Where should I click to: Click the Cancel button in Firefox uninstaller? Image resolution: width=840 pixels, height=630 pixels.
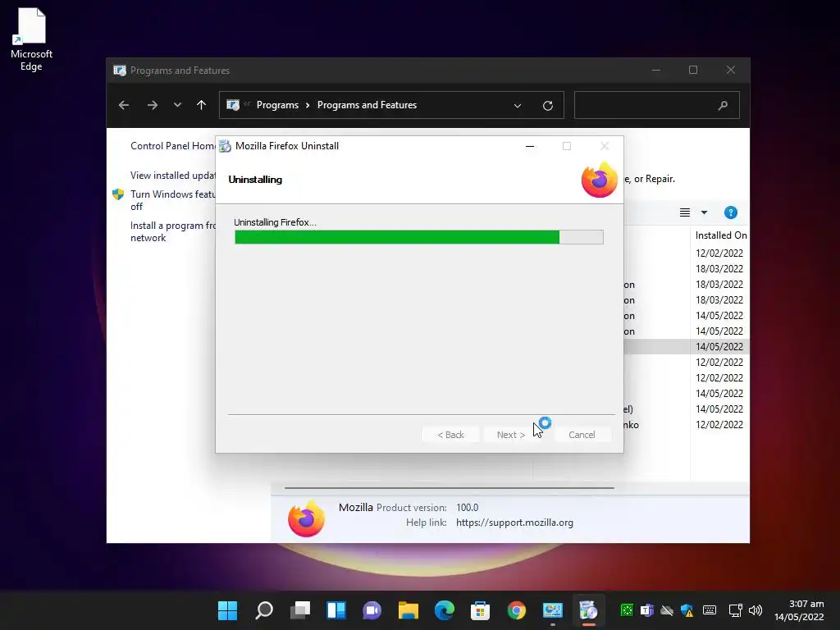tap(582, 435)
